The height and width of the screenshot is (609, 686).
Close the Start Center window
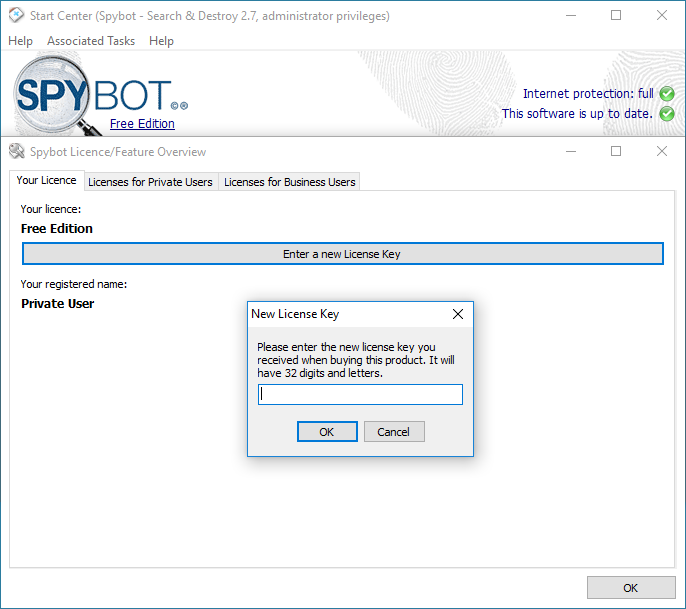pos(662,15)
